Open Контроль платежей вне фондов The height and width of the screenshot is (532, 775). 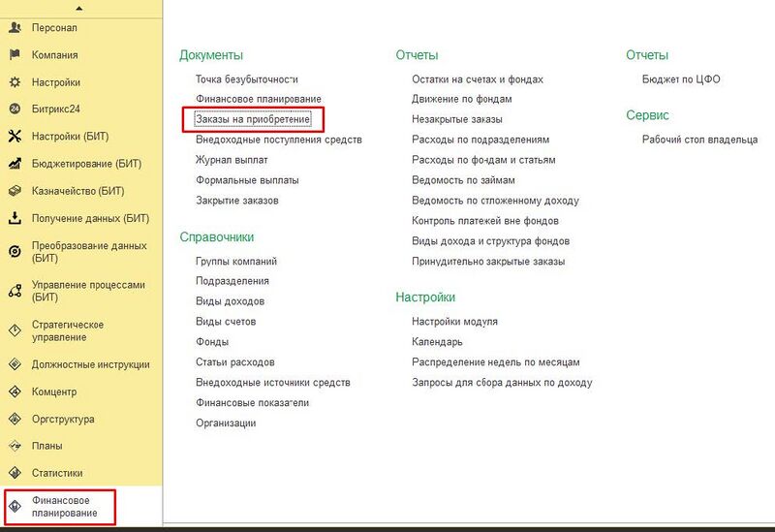(x=485, y=221)
